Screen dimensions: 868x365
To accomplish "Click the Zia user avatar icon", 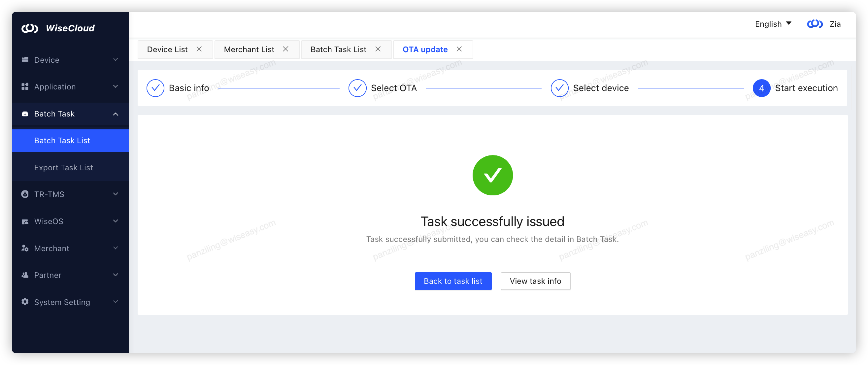I will [815, 24].
